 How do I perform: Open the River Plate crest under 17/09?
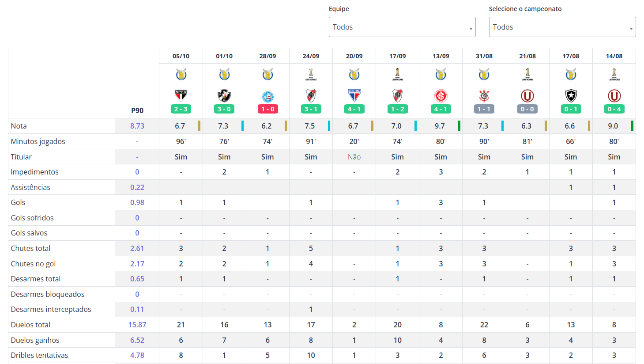point(398,95)
